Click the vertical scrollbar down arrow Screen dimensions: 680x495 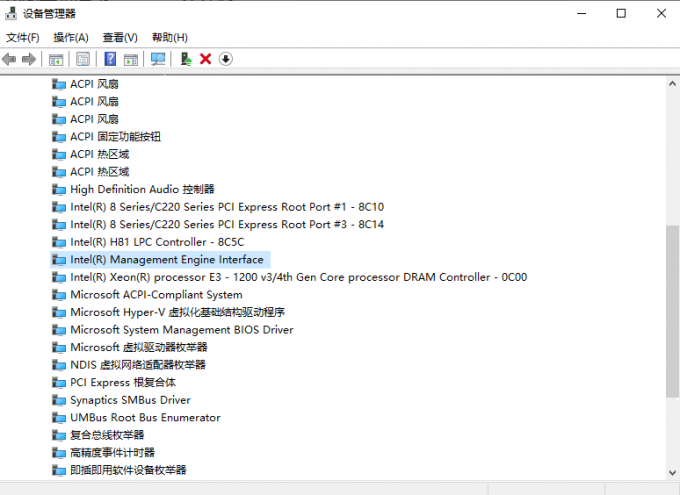672,471
